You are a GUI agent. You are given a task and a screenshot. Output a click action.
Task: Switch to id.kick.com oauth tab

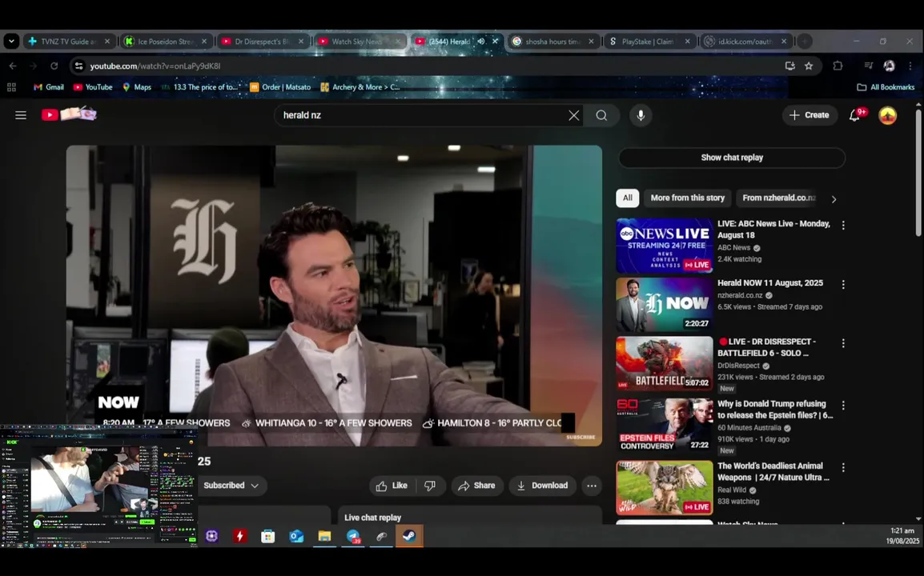click(x=746, y=42)
